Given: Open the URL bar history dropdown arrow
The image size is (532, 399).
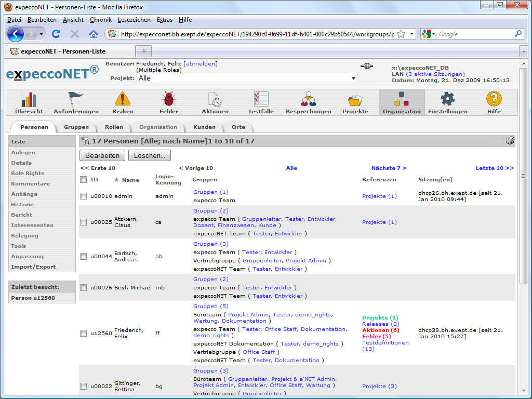Looking at the screenshot, I should tap(412, 34).
